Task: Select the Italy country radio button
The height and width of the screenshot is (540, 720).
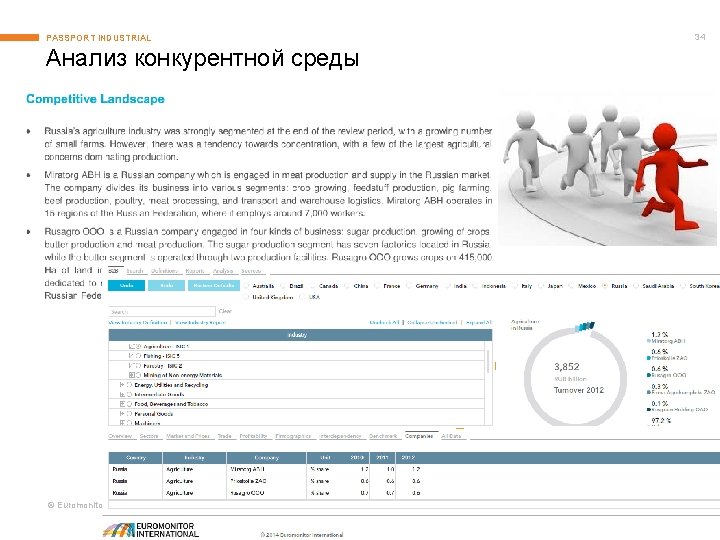Action: click(516, 286)
